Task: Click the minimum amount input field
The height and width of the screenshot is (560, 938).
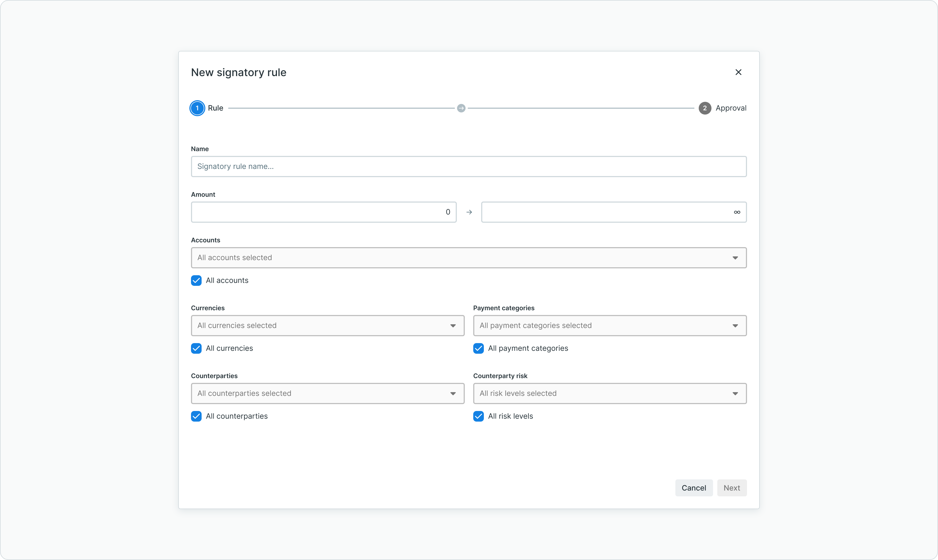Action: (323, 212)
